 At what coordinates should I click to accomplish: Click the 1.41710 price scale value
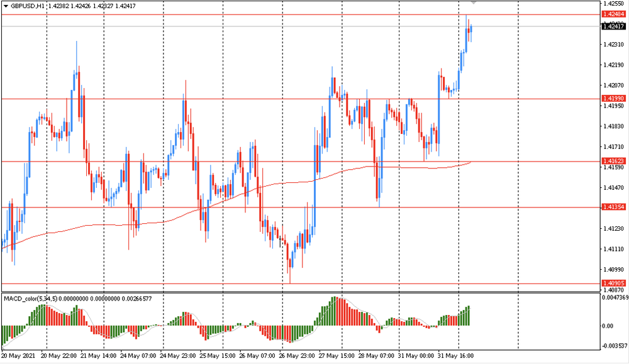coord(614,147)
